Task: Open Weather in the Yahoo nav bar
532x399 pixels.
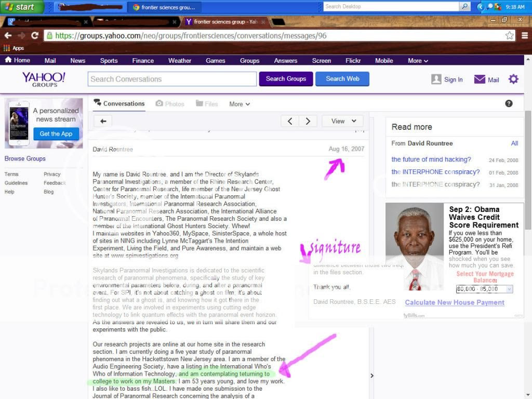Action: pyautogui.click(x=180, y=60)
